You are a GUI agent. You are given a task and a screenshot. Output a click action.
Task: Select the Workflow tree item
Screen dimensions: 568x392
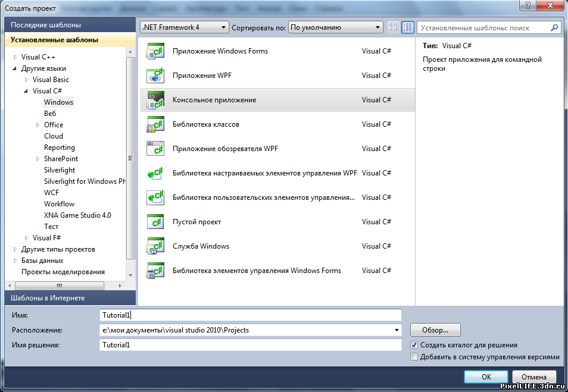click(x=59, y=204)
